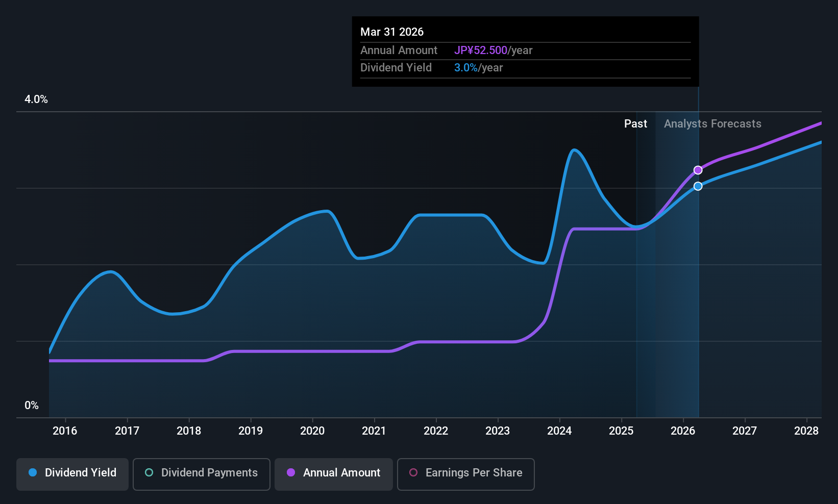
Task: Select the purple data point on chart
Action: click(x=698, y=170)
